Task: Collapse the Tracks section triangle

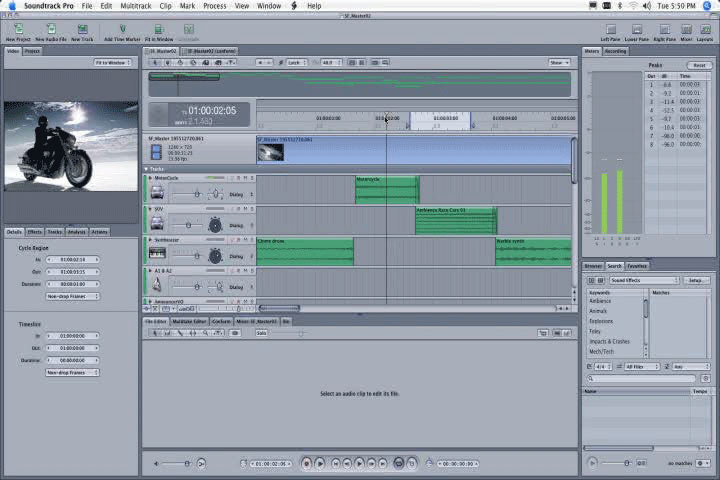Action: click(146, 169)
